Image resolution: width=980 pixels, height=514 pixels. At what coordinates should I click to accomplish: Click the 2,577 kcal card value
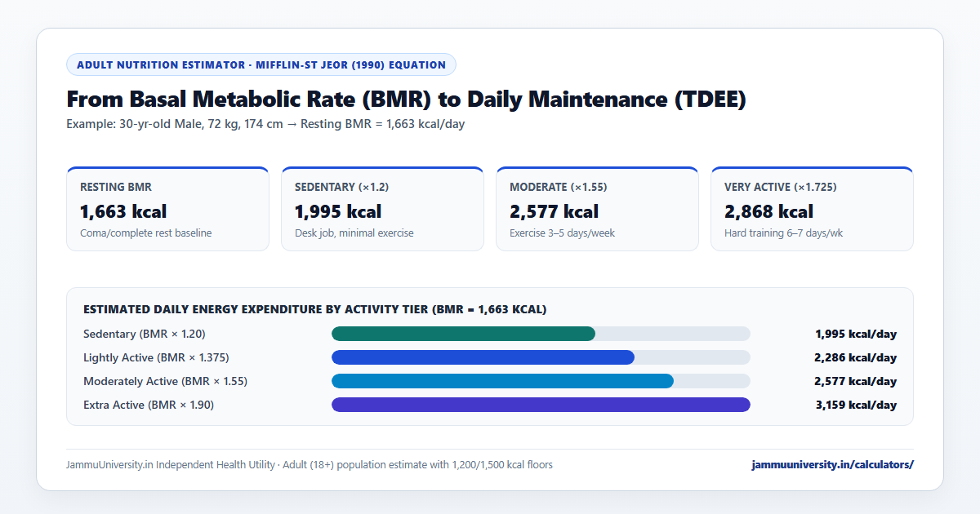coord(554,211)
